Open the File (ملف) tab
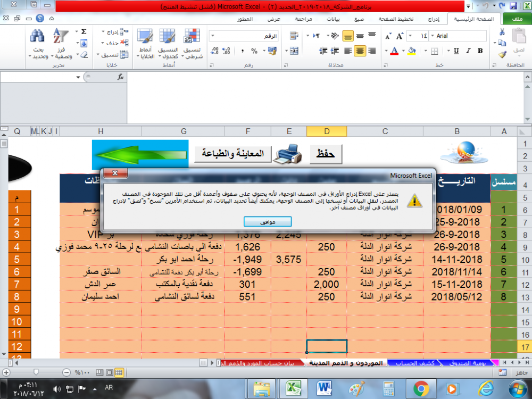The image size is (532, 399). point(517,19)
